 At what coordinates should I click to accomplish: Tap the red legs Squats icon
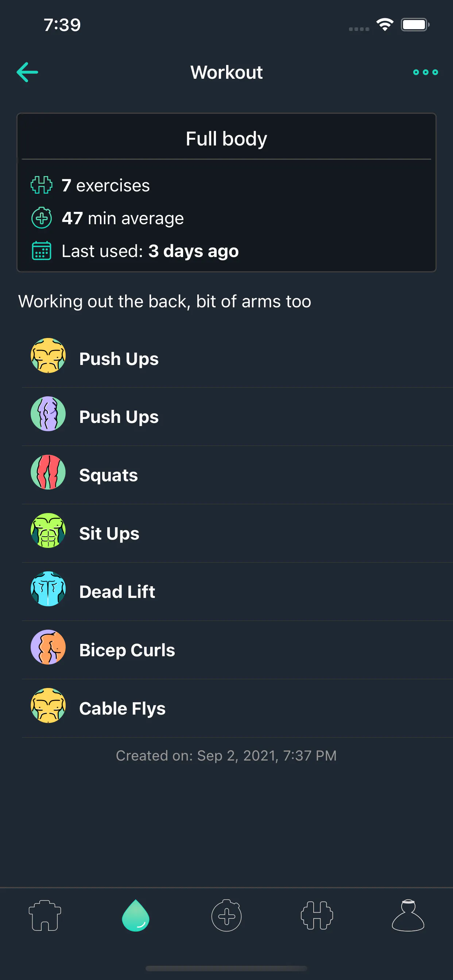(48, 472)
